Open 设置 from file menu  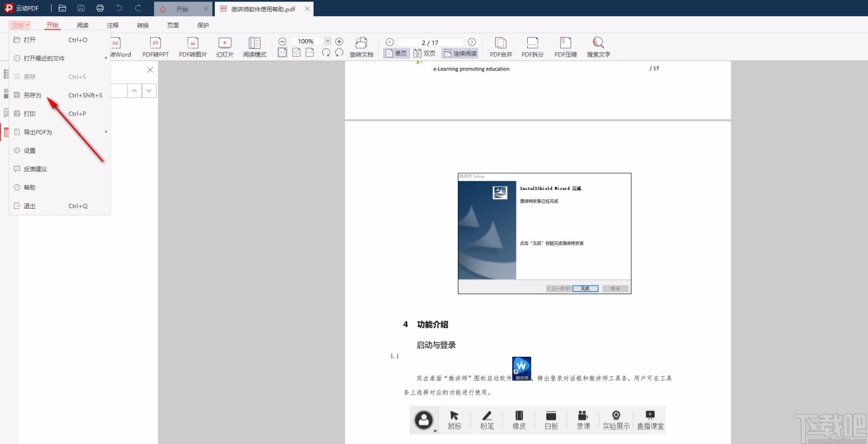click(x=60, y=150)
